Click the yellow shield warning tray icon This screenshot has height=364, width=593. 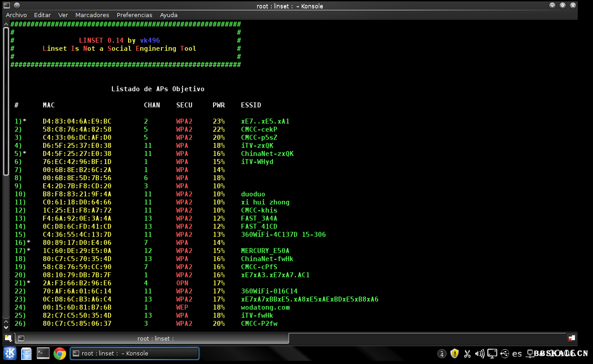coord(455,354)
